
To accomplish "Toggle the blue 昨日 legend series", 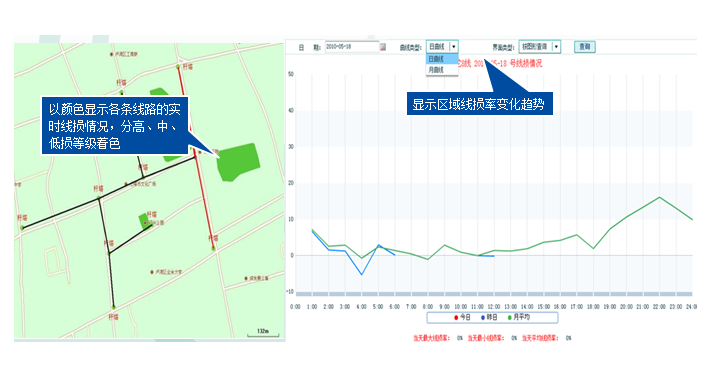I will (489, 317).
